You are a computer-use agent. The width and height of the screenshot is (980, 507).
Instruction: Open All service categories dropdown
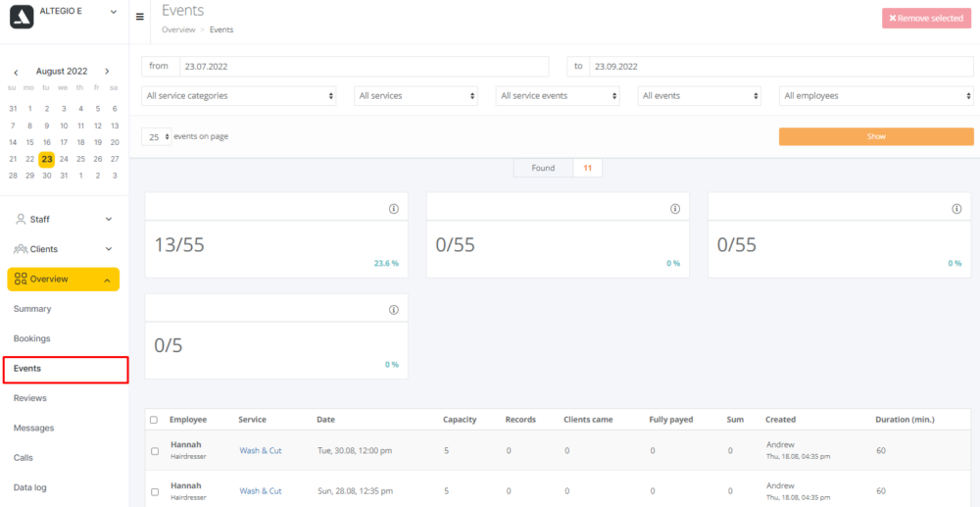[239, 96]
